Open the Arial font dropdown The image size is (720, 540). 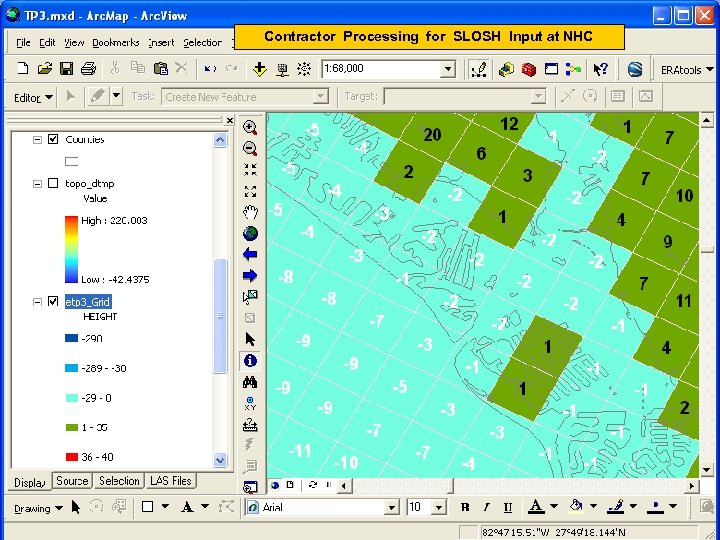[391, 507]
